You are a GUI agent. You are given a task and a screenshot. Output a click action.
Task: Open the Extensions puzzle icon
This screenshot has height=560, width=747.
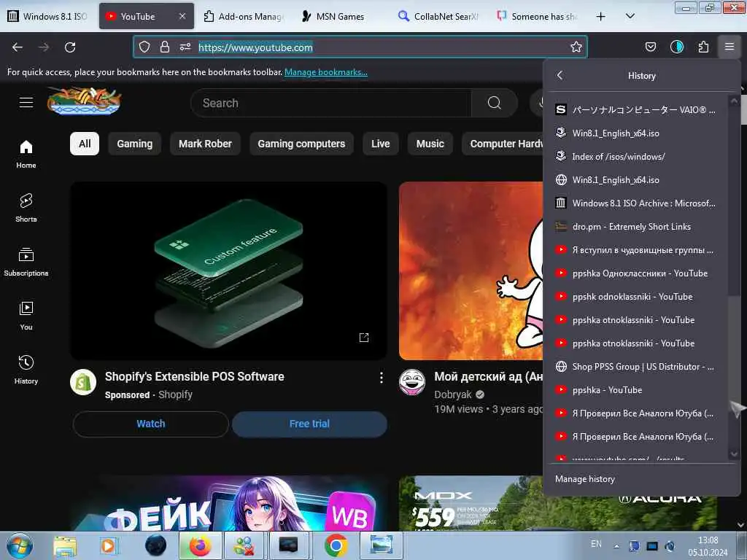[x=703, y=47]
